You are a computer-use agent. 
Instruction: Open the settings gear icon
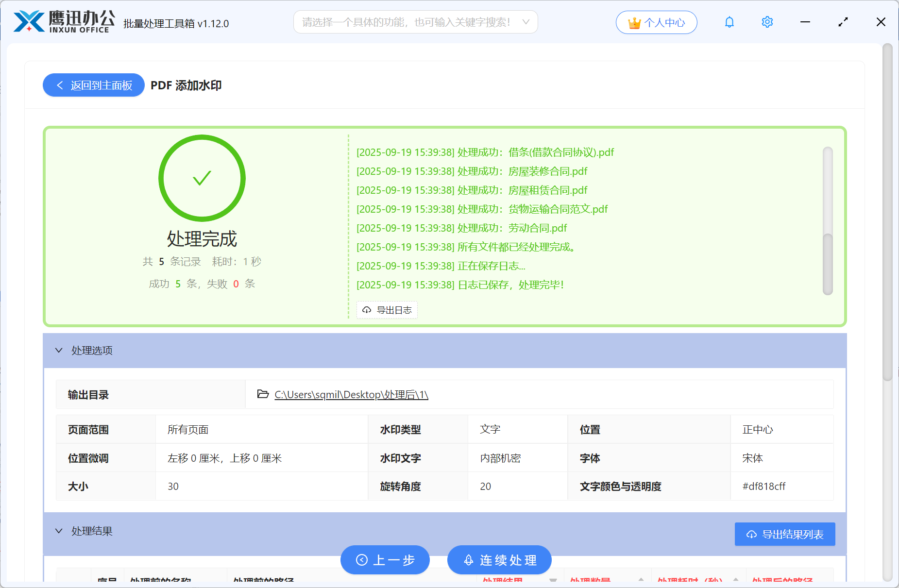767,22
